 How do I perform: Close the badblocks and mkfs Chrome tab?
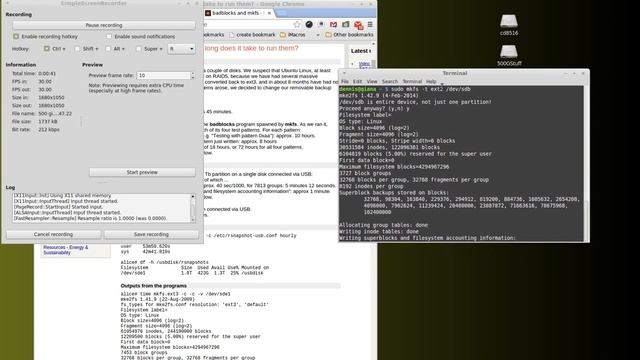pyautogui.click(x=269, y=13)
